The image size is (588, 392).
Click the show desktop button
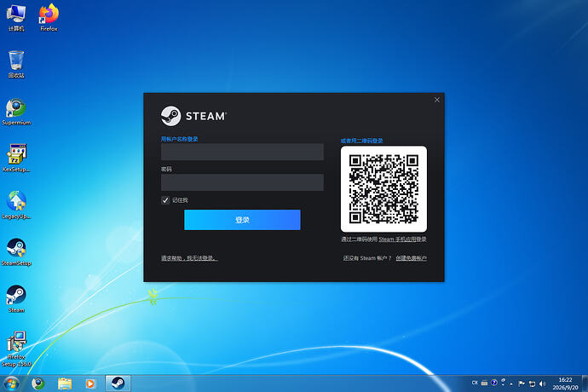tap(585, 383)
